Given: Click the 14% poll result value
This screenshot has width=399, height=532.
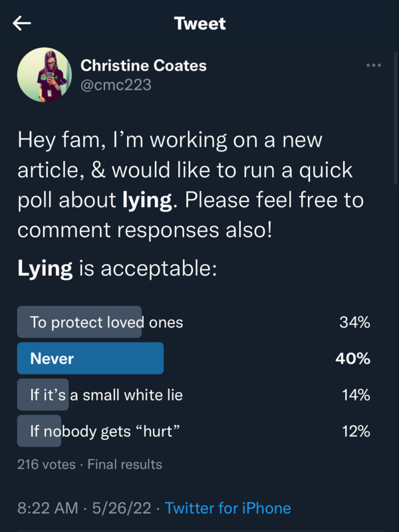Looking at the screenshot, I should pyautogui.click(x=355, y=395).
